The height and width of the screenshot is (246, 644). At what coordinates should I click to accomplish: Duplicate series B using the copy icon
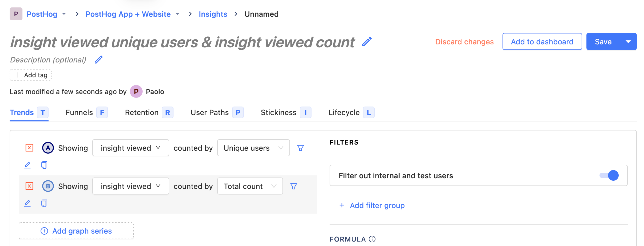[x=44, y=203]
